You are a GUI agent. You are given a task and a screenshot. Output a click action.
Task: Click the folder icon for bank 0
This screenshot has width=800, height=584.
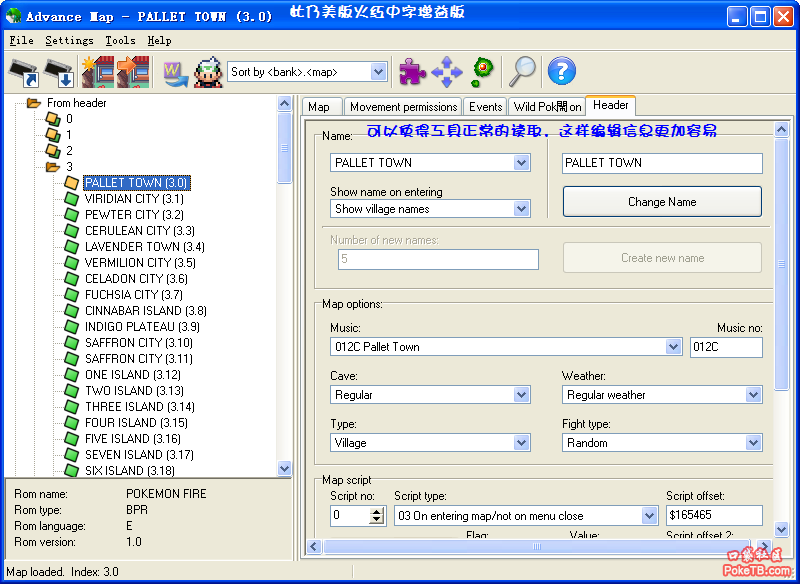(x=53, y=119)
